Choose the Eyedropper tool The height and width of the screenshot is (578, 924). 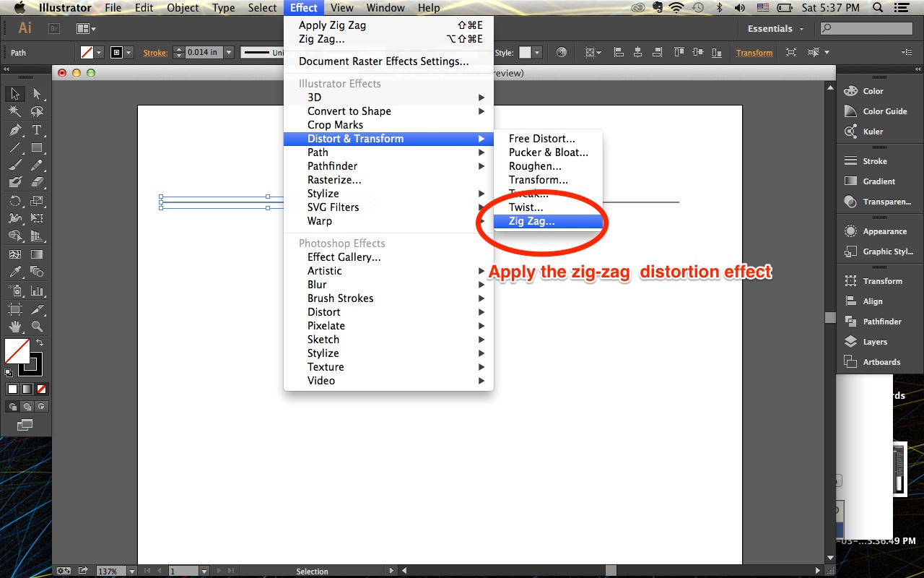[14, 272]
